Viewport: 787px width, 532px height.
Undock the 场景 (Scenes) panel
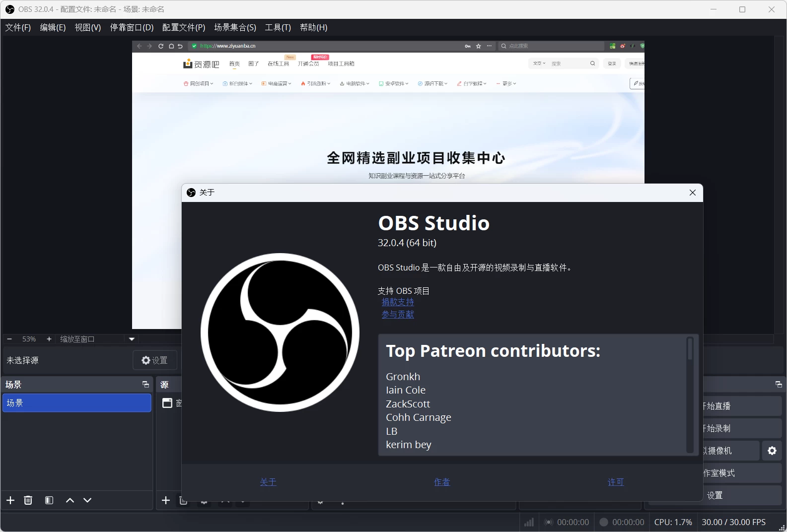145,385
